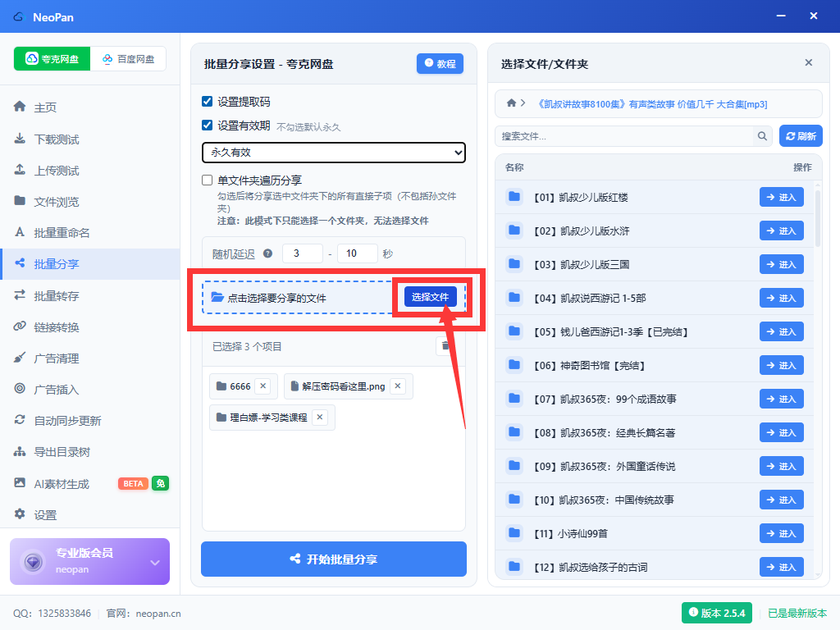The width and height of the screenshot is (840, 630).
Task: Click folder icon of 【04】凯叔说西游记 1-5部
Action: click(514, 297)
